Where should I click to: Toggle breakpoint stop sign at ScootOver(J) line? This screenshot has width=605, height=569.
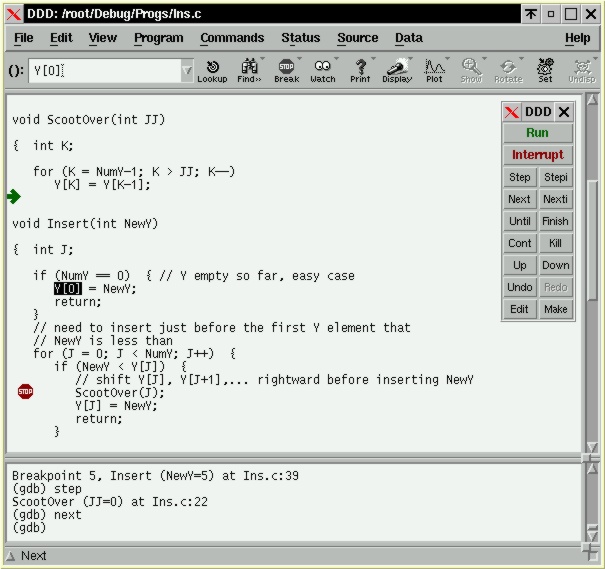point(25,392)
